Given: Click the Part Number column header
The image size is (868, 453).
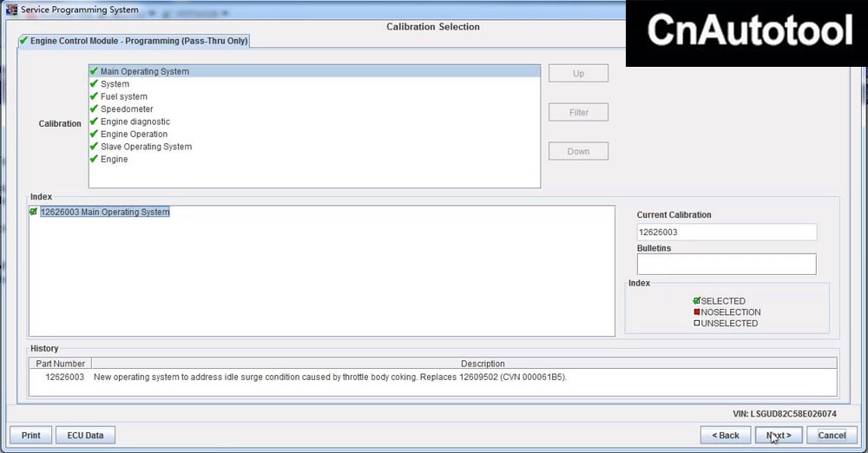Looking at the screenshot, I should pos(61,364).
